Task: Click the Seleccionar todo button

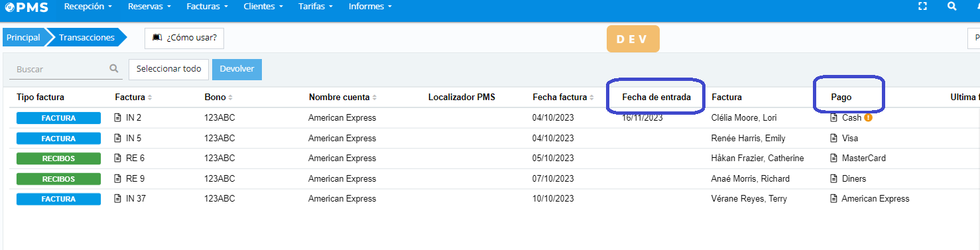Action: click(168, 69)
